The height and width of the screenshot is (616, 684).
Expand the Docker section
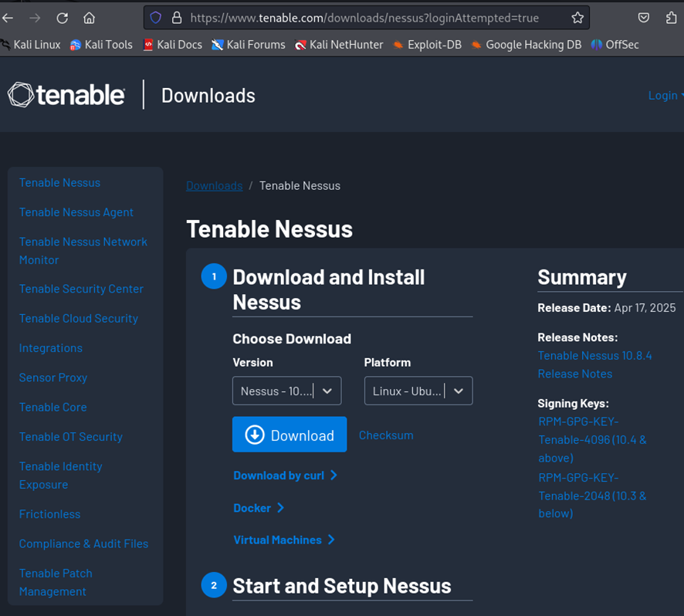(x=259, y=508)
